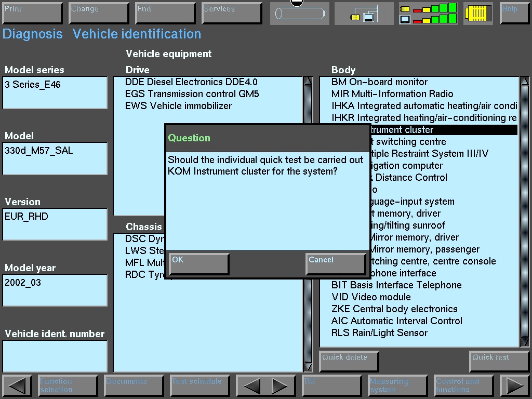
Task: Click the Vehicle ident. number field
Action: [55, 356]
